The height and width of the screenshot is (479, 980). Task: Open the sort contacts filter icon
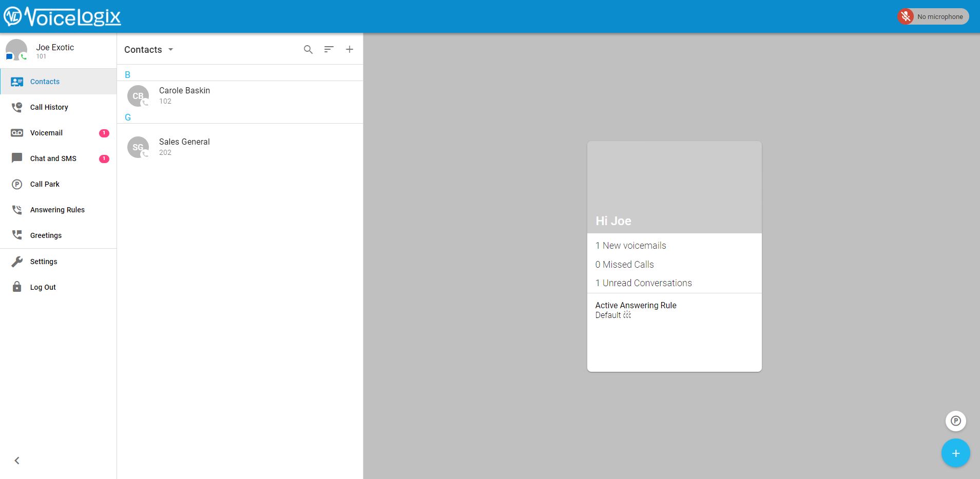pos(329,50)
